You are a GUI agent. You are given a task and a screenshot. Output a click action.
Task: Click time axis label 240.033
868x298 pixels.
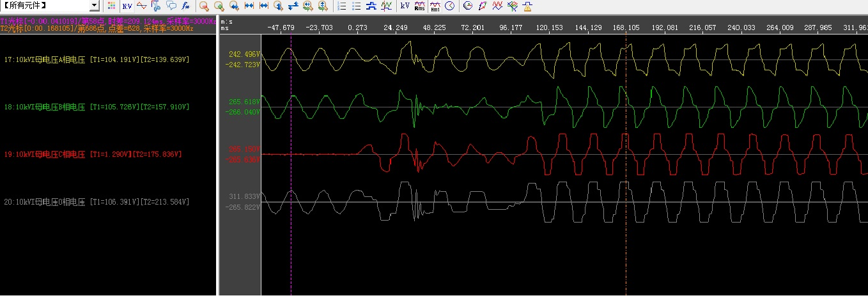tap(741, 27)
